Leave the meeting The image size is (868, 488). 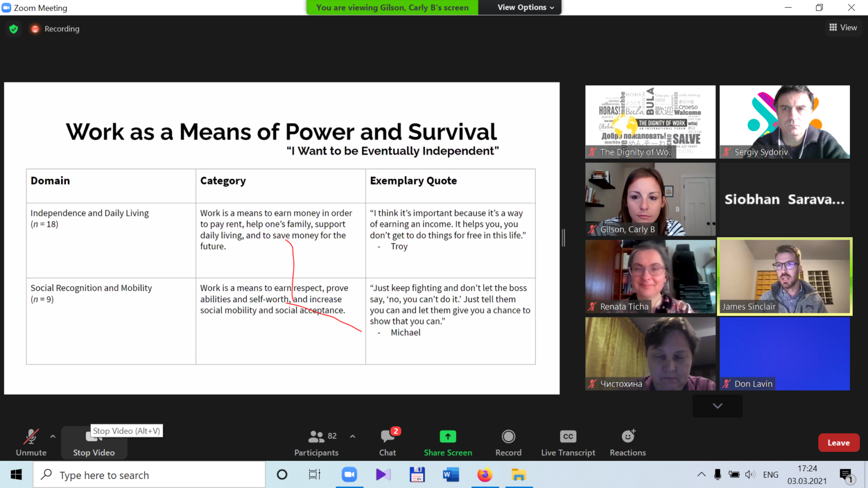coord(839,443)
